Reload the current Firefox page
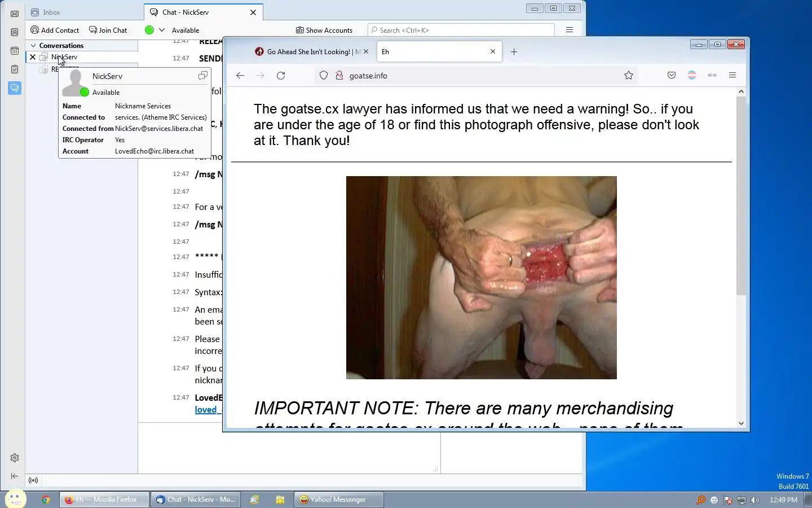Image resolution: width=812 pixels, height=508 pixels. (x=281, y=75)
